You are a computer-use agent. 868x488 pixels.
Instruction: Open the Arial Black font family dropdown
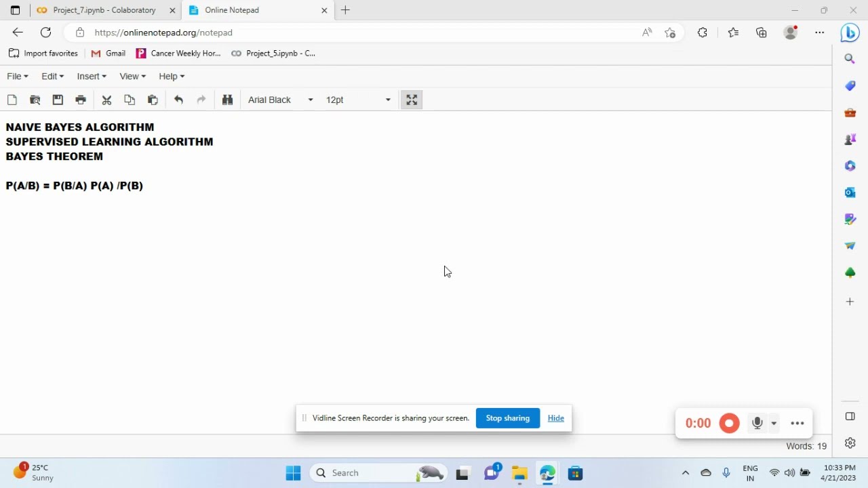click(280, 100)
